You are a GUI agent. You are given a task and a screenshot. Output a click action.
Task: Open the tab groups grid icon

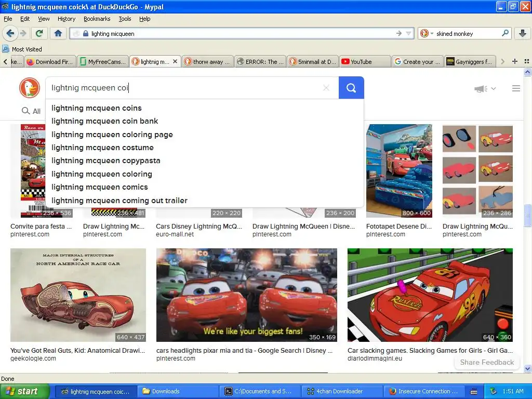pos(527,61)
